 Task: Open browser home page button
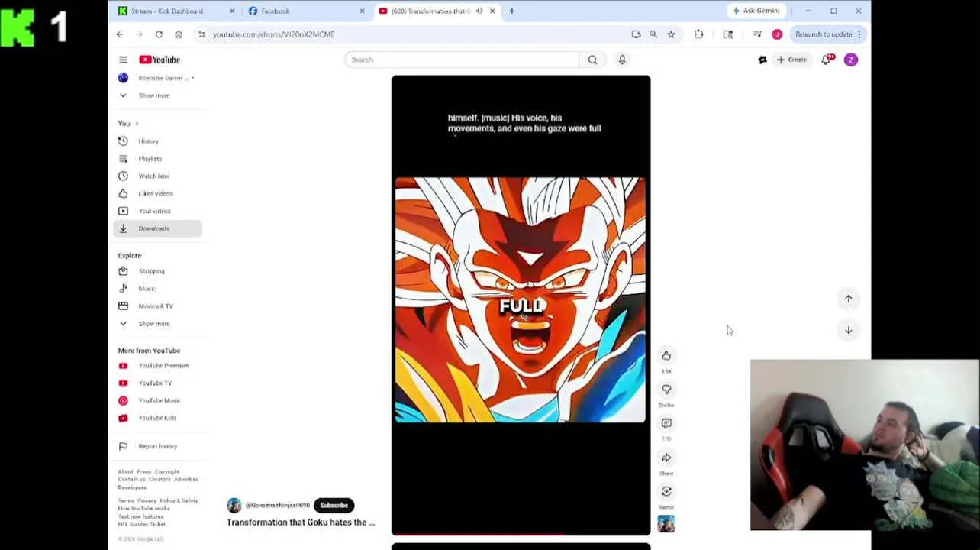[x=179, y=34]
